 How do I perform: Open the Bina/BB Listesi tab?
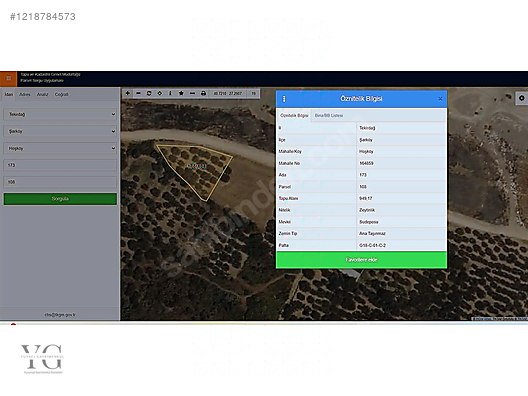[x=329, y=116]
